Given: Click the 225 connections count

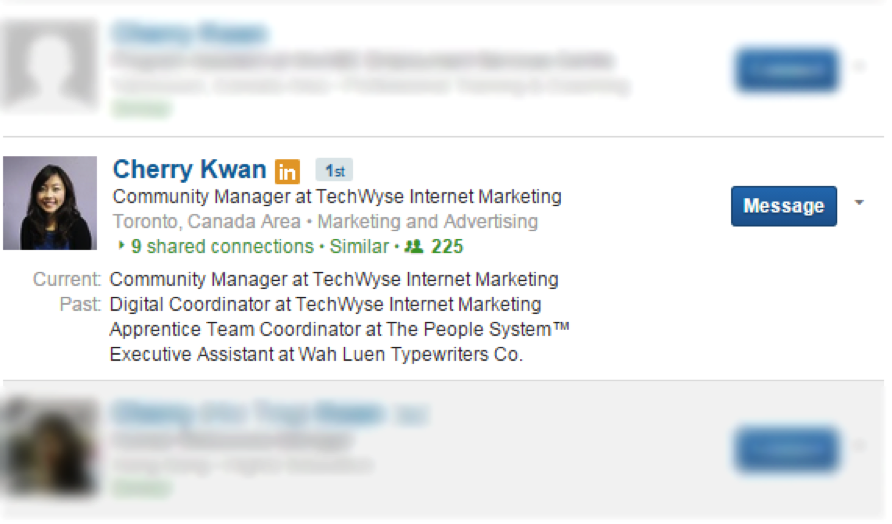Looking at the screenshot, I should pos(447,246).
